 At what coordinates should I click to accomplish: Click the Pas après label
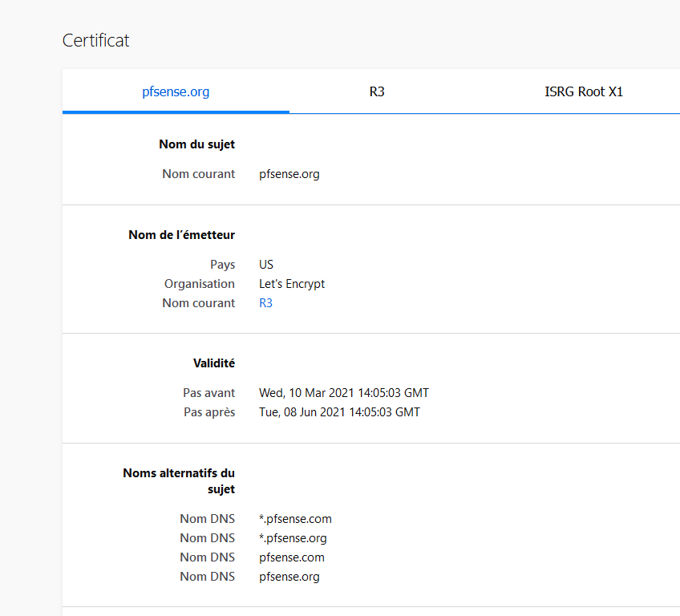tap(209, 412)
